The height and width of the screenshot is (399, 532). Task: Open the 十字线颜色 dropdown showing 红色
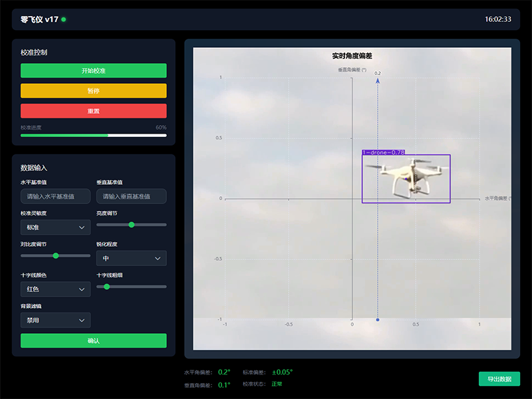[55, 289]
